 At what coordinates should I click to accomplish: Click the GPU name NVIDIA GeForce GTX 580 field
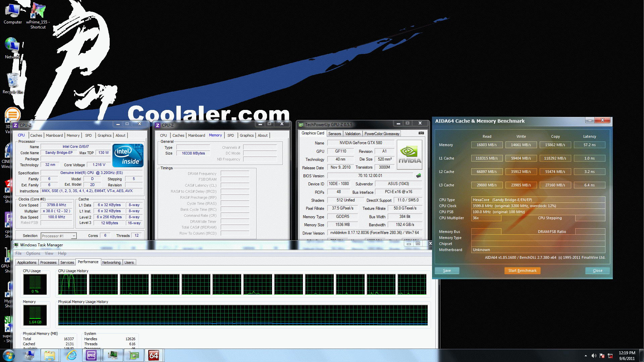361,143
